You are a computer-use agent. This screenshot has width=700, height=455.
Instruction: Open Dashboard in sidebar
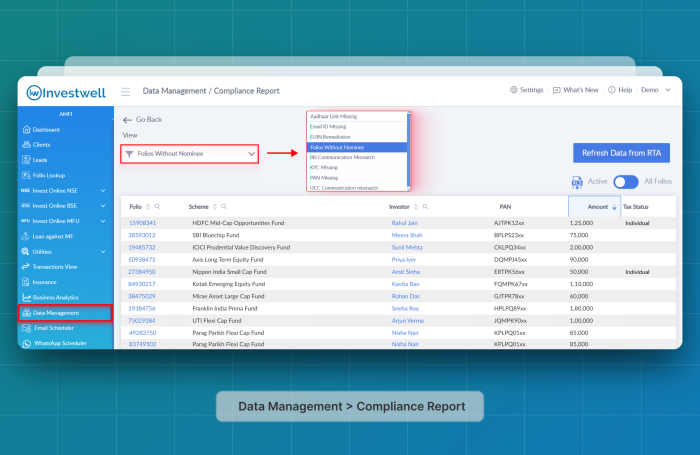coord(46,129)
